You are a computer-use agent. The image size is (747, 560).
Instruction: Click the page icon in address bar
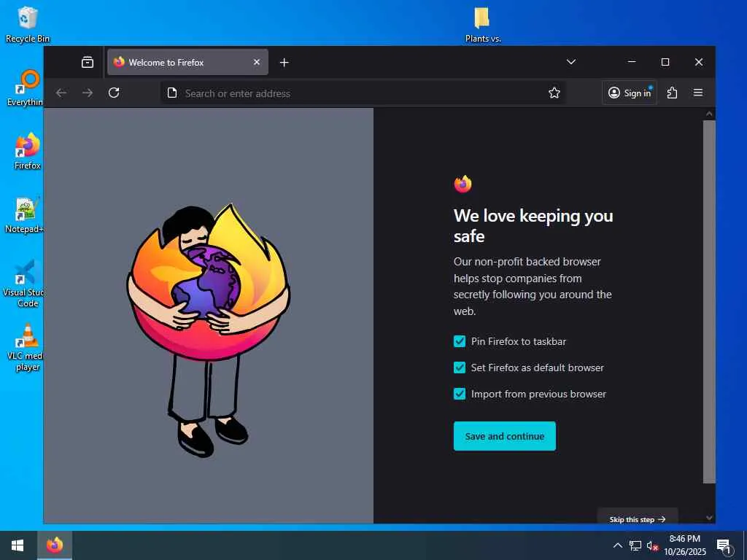[172, 93]
